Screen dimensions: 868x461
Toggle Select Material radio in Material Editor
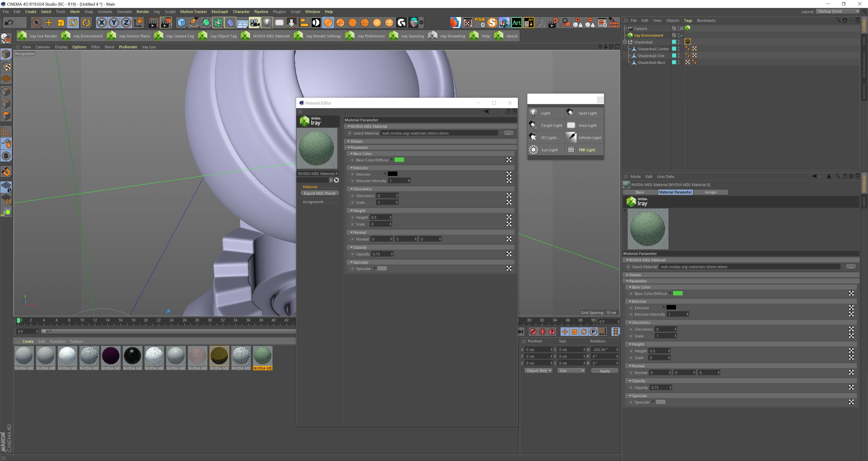click(x=349, y=133)
